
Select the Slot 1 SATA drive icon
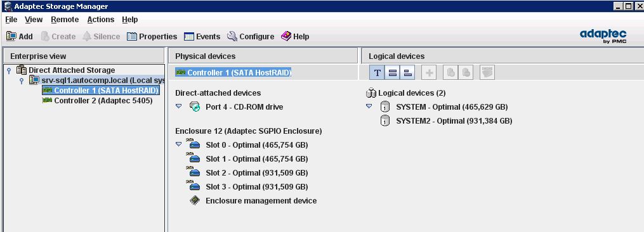coord(193,158)
